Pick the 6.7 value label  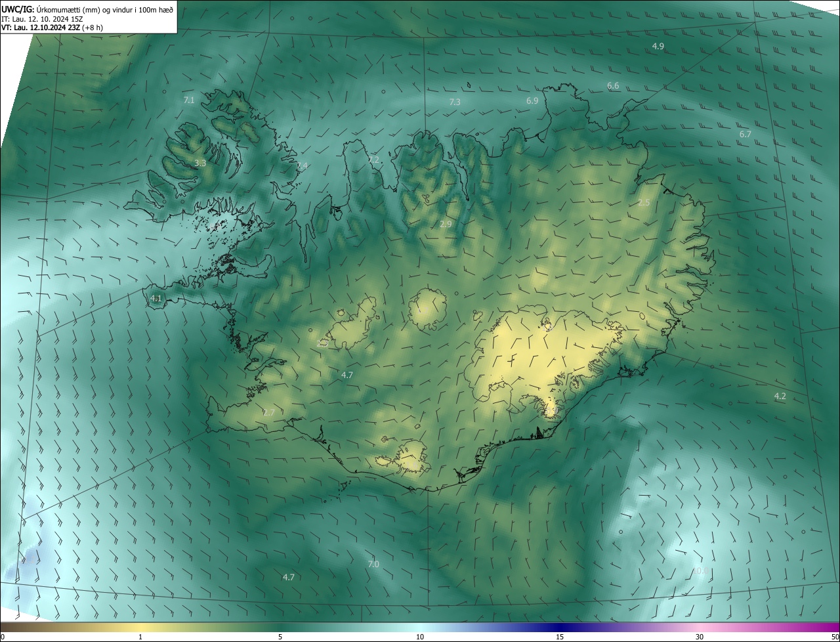point(745,134)
